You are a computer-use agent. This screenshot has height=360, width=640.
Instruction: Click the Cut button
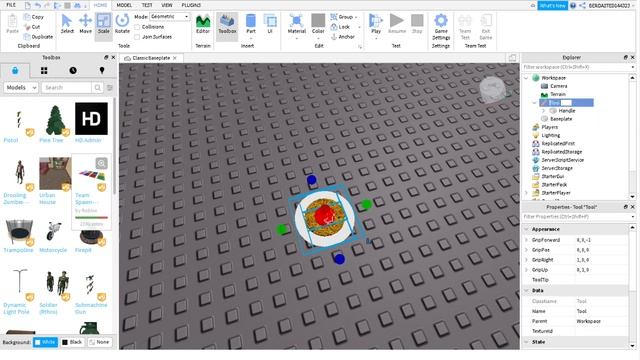point(32,27)
